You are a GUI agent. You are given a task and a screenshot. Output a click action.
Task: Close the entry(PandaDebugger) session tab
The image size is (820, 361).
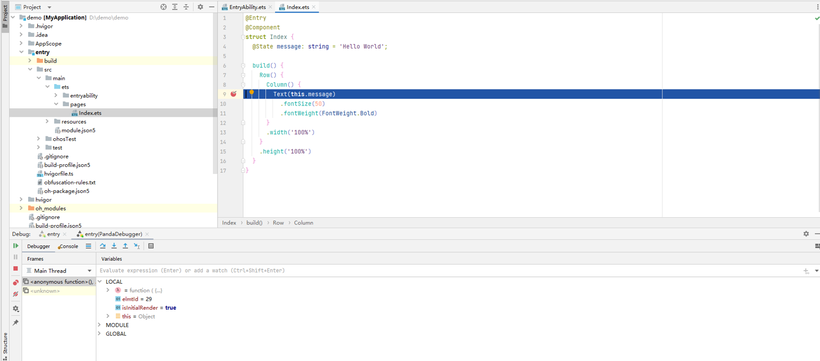[x=147, y=234]
